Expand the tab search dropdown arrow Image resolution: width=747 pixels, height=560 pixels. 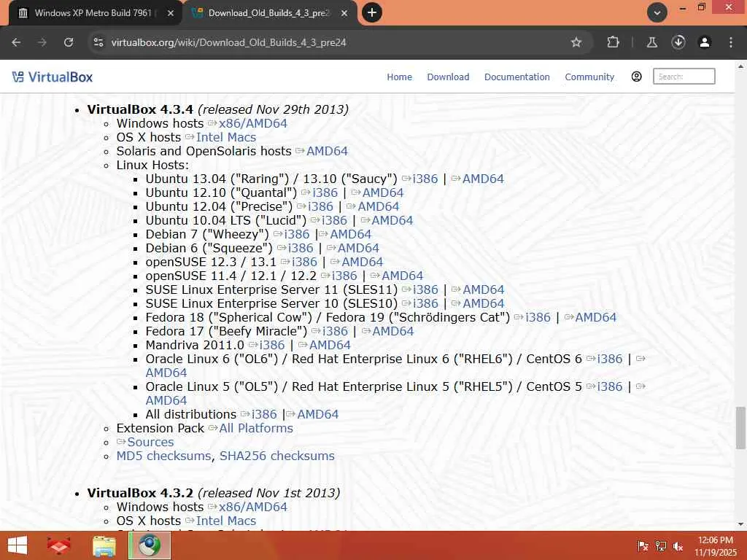[x=657, y=12]
